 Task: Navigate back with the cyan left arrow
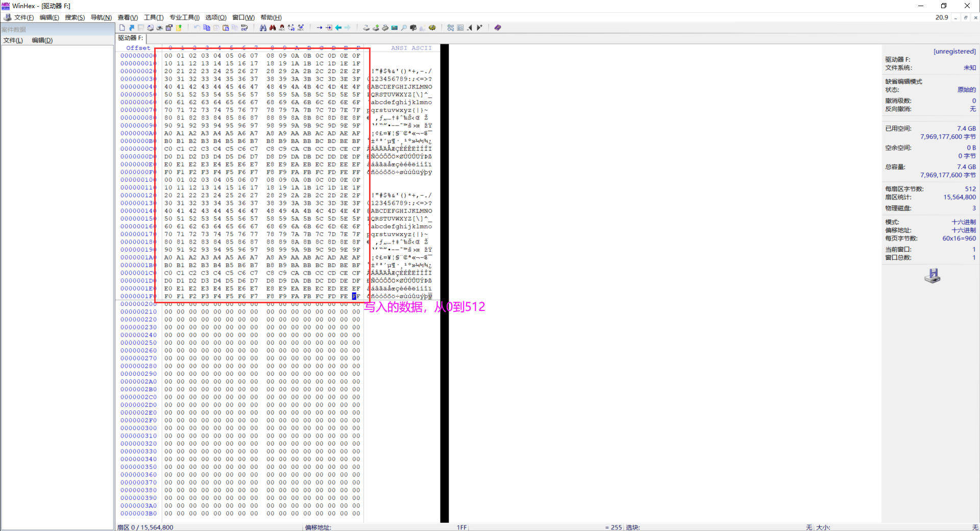[x=338, y=28]
